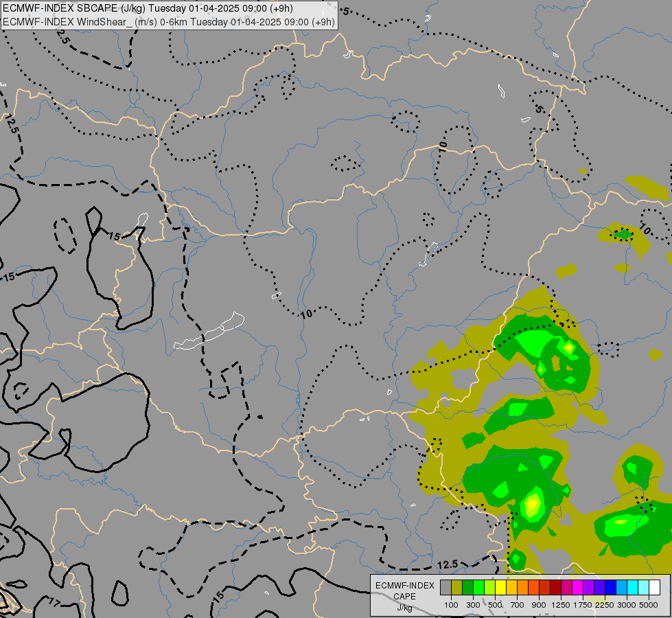Select the lime yellow-green legend swatch
This screenshot has height=618, width=672.
click(x=490, y=588)
